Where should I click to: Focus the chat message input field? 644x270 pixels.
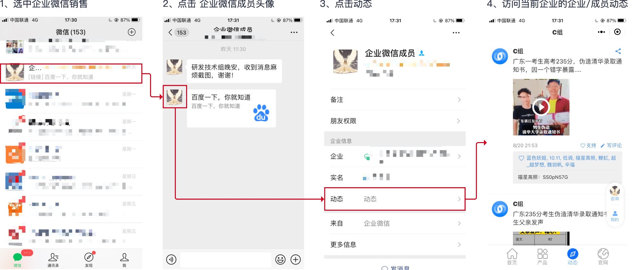225,259
